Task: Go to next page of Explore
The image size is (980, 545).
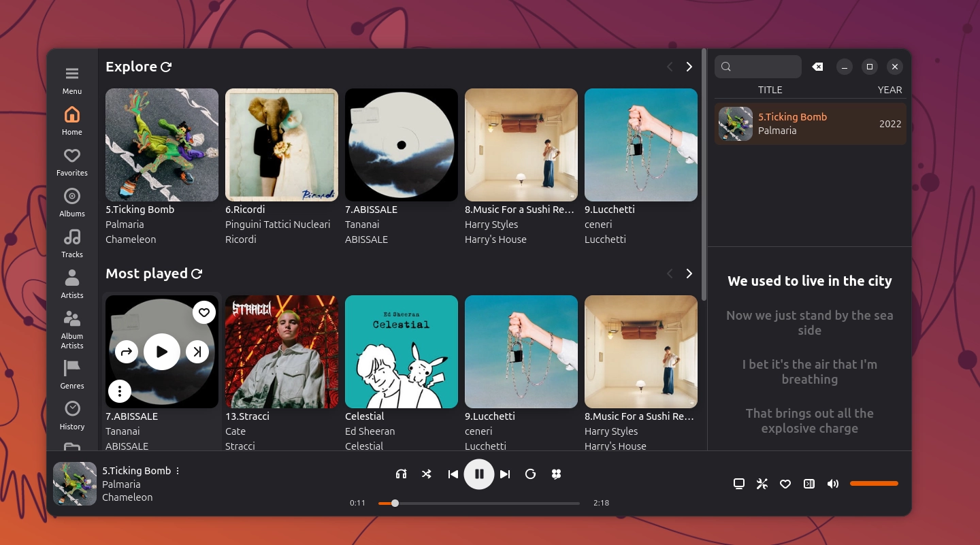Action: [x=689, y=67]
